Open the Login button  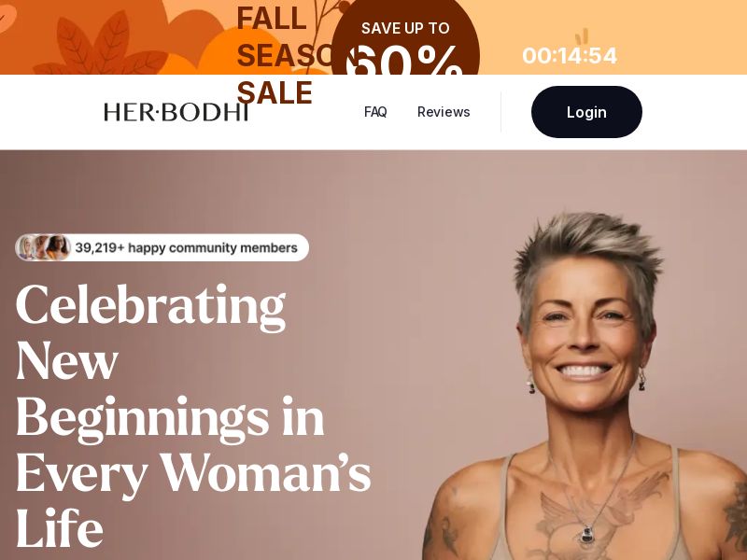click(586, 112)
